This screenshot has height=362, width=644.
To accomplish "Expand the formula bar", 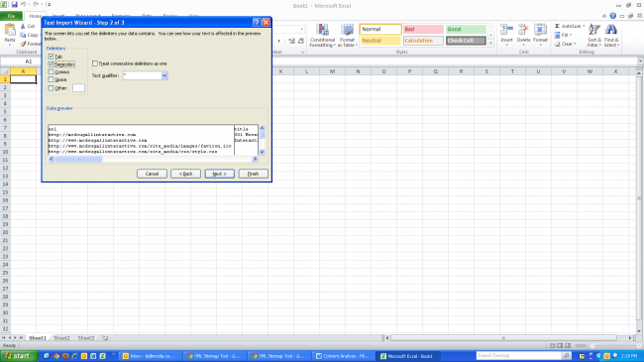I will tap(640, 60).
